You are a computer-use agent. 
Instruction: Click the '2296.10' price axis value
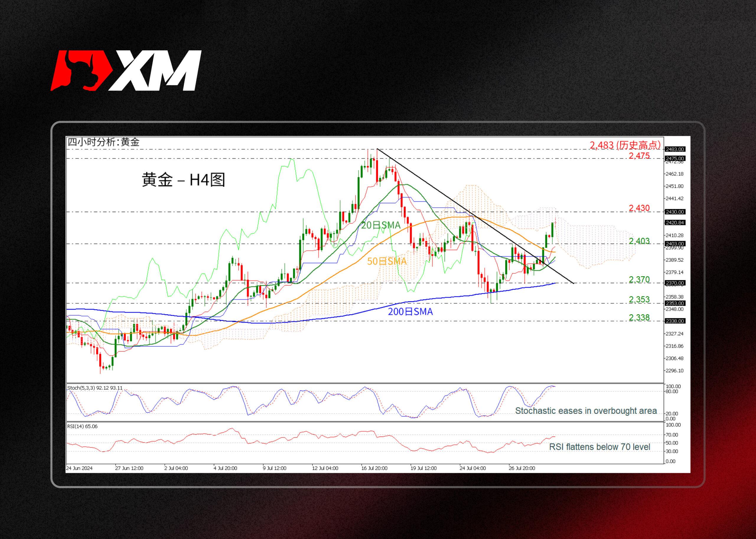coord(675,370)
